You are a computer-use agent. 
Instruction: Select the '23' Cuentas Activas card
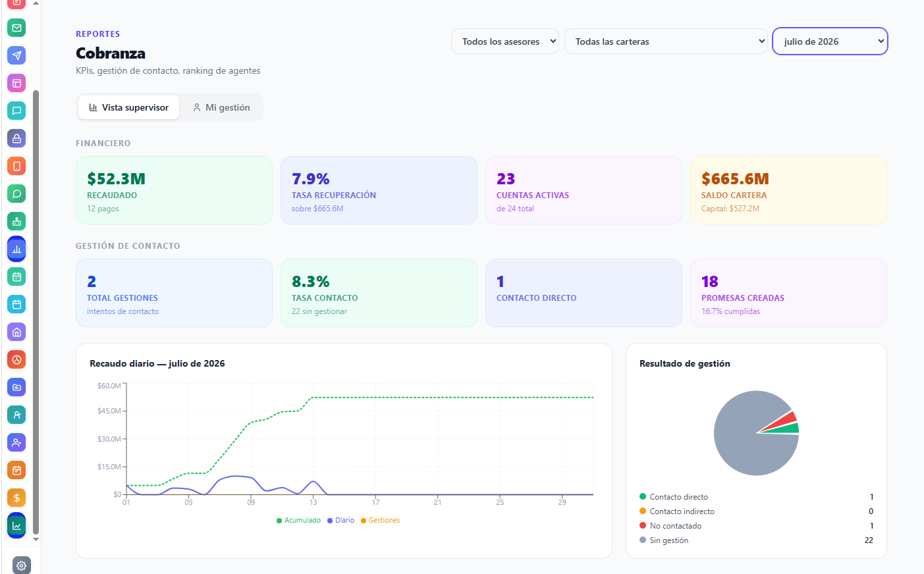pyautogui.click(x=584, y=190)
